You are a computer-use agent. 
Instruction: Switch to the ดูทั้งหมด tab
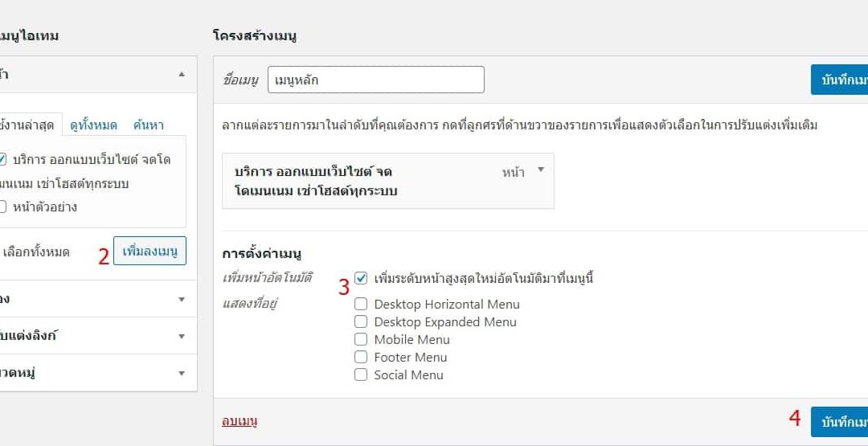click(93, 125)
